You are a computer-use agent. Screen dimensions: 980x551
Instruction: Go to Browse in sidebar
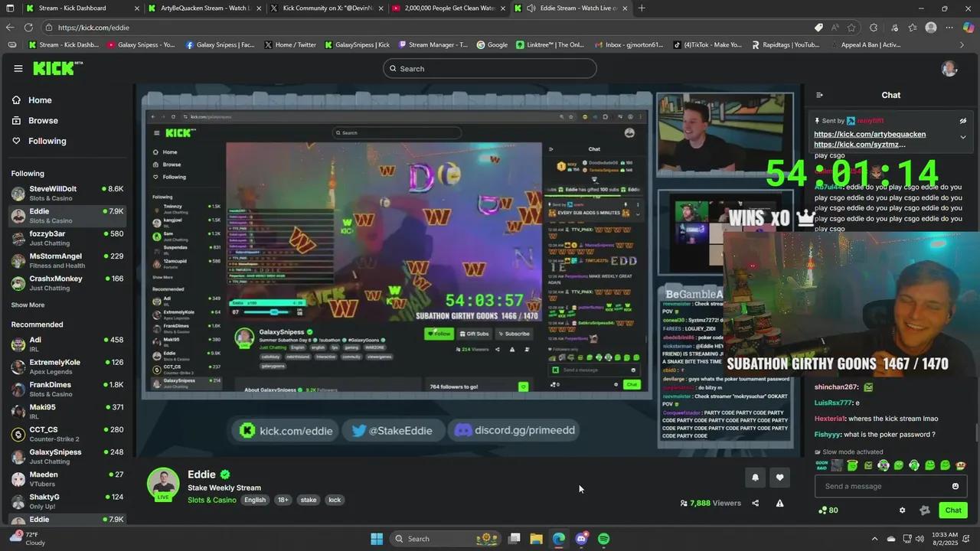pyautogui.click(x=43, y=120)
